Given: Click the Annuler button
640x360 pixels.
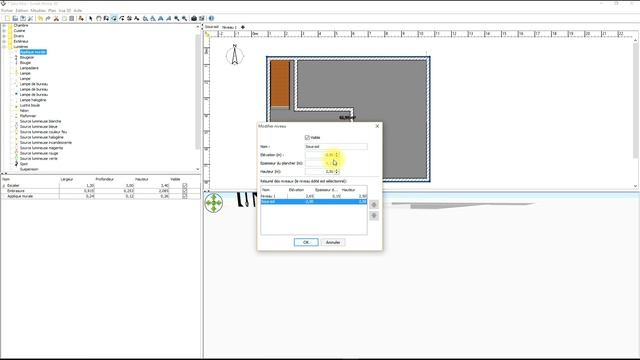Looking at the screenshot, I should click(x=333, y=242).
